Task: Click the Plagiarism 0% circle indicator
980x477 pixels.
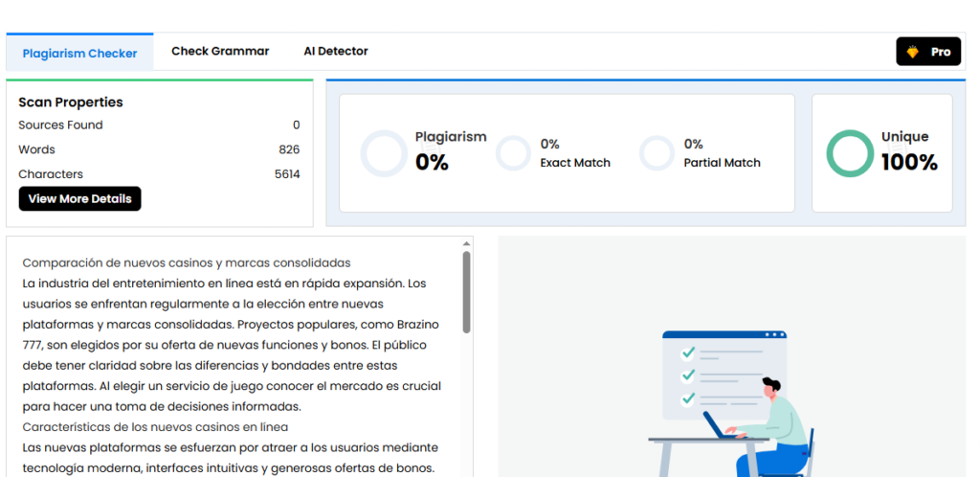Action: pyautogui.click(x=384, y=153)
